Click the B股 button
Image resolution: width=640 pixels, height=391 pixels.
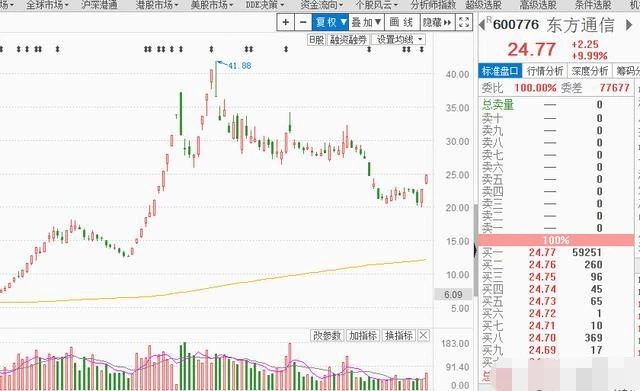[x=316, y=40]
